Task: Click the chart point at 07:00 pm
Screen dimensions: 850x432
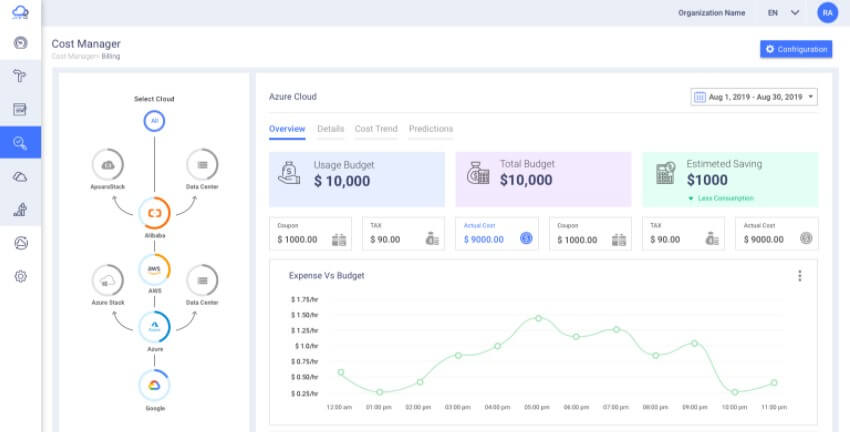Action: click(616, 329)
